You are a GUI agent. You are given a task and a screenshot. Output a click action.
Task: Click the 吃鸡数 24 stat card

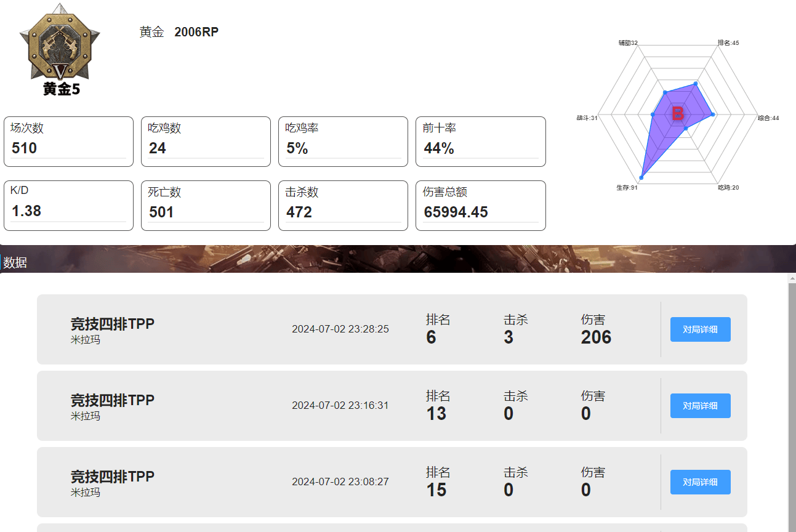206,142
